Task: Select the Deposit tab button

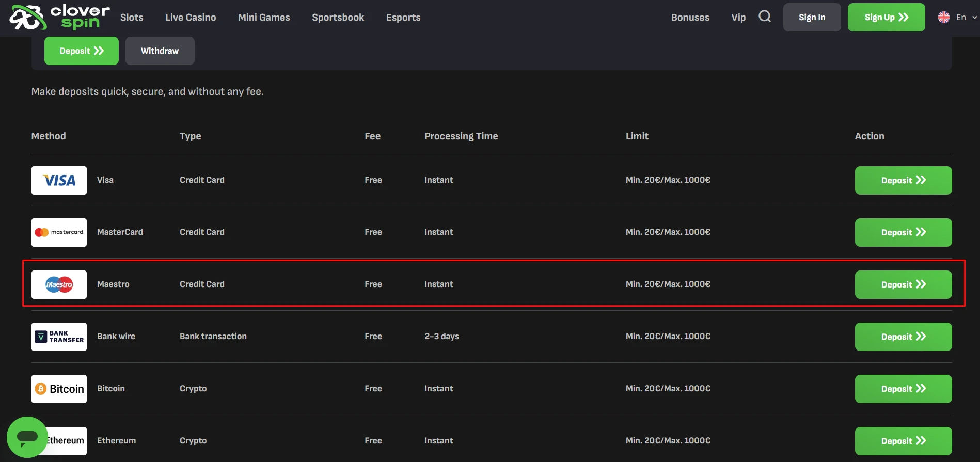Action: click(x=82, y=51)
